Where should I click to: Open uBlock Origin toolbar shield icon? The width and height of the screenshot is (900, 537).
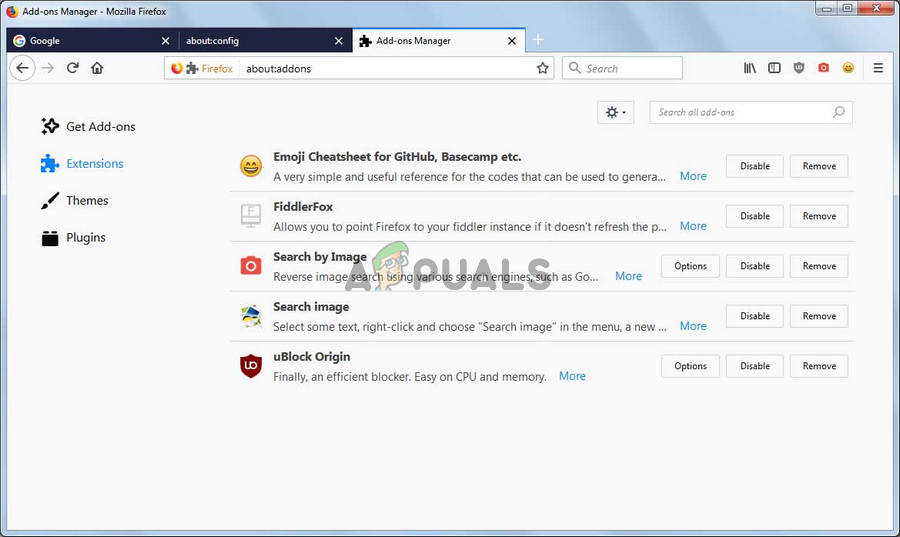(799, 68)
